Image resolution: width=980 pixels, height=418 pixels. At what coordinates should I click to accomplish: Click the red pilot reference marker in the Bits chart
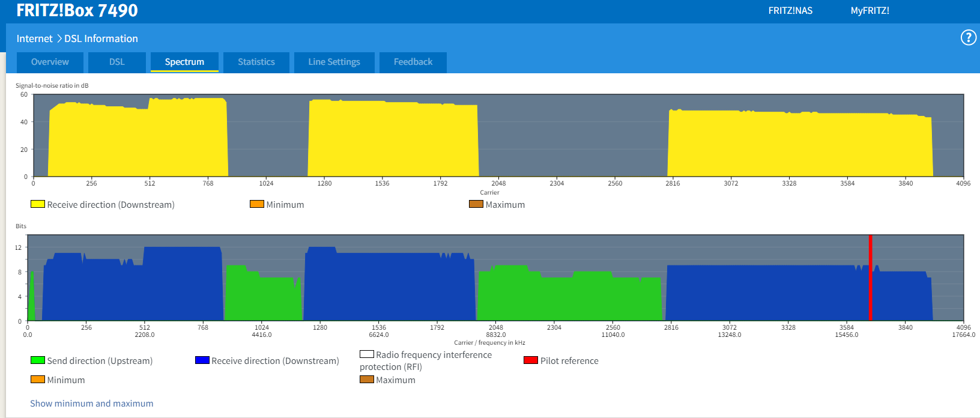point(870,276)
